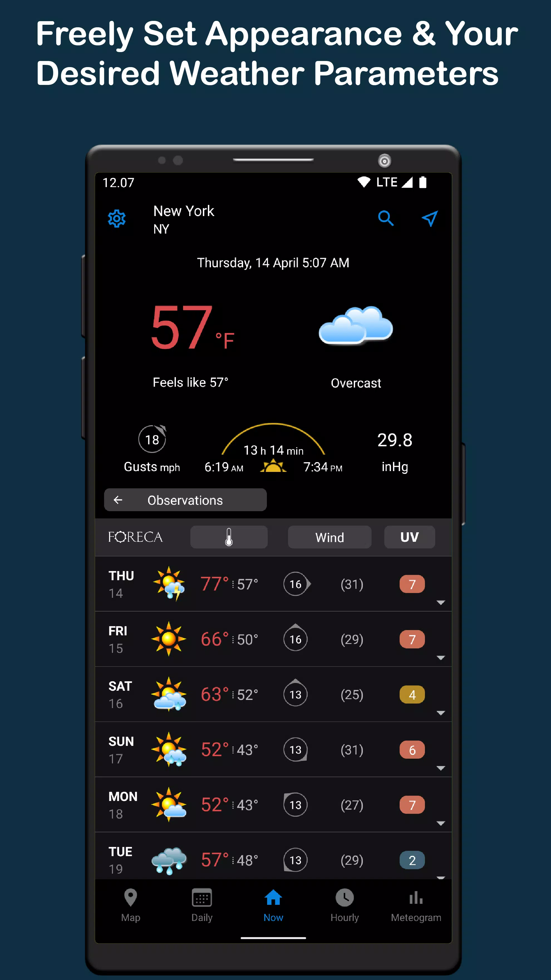Toggle UV index column display

pos(410,537)
